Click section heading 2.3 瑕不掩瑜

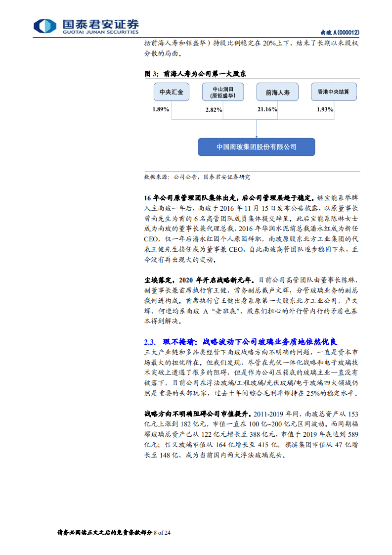click(x=241, y=342)
